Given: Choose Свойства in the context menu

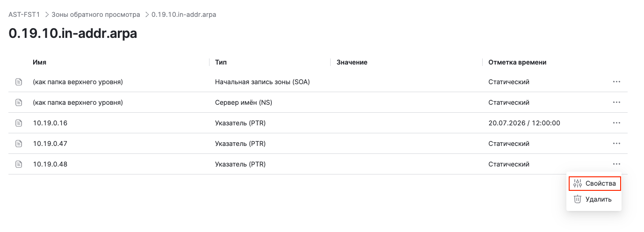Looking at the screenshot, I should click(x=595, y=183).
